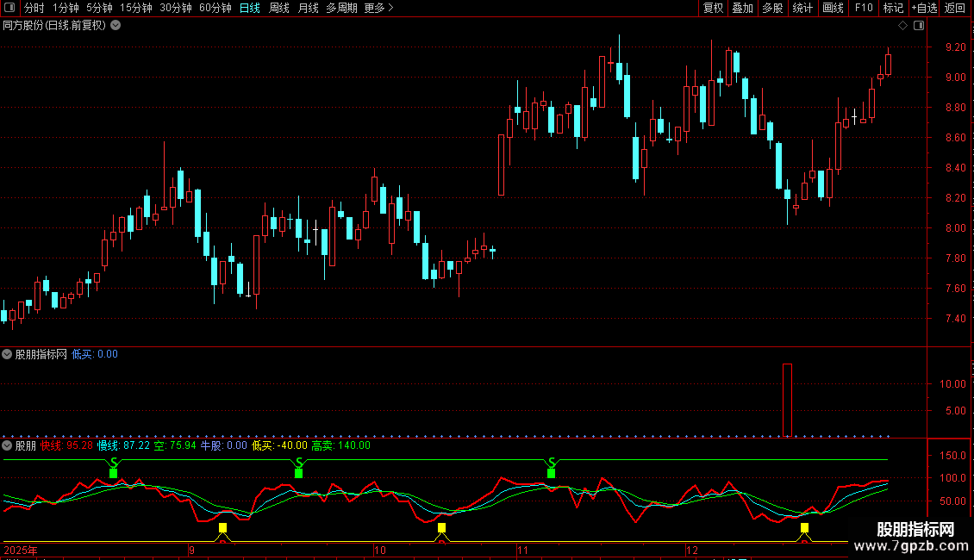Click the 低买: 0.00 indicator value
Viewport: 974px width, 560px height.
[x=95, y=354]
